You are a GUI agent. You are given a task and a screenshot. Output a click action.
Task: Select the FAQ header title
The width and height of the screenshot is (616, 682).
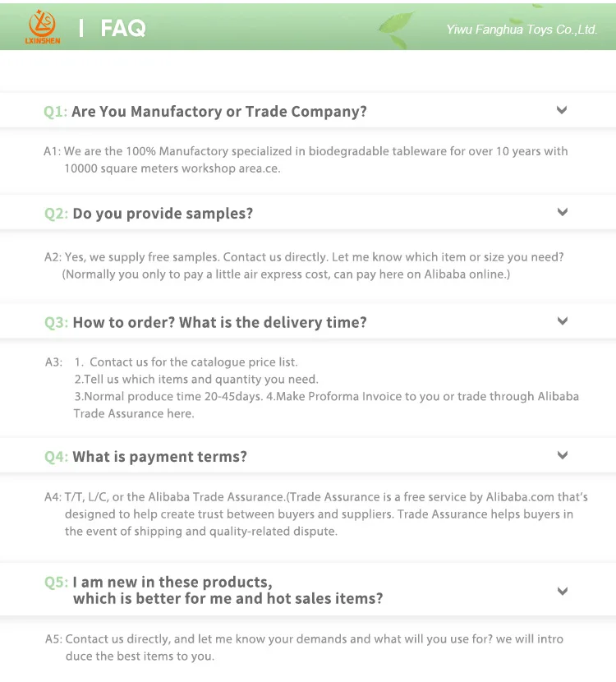pos(122,29)
